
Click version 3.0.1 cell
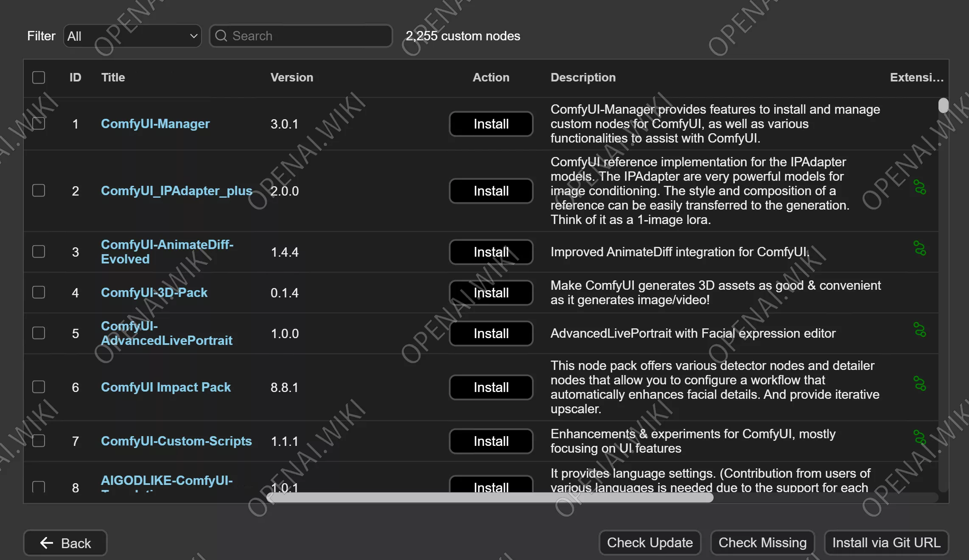click(x=285, y=124)
